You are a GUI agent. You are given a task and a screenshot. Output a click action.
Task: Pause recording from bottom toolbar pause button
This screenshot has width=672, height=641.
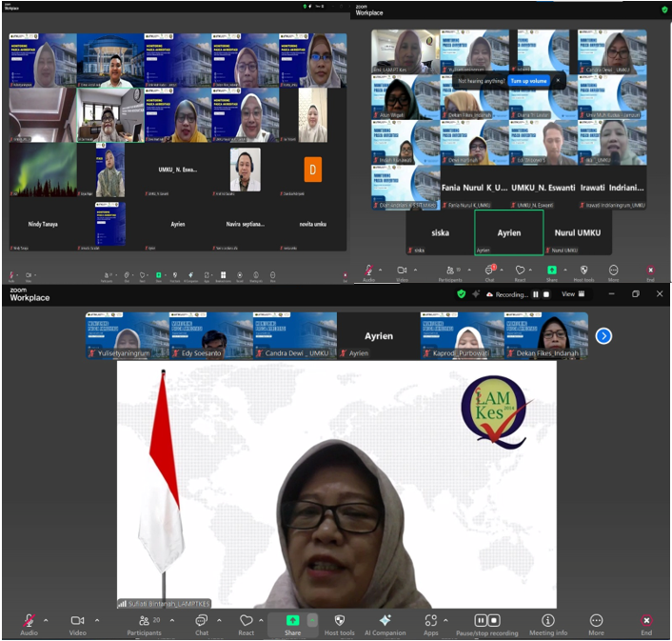pyautogui.click(x=481, y=620)
